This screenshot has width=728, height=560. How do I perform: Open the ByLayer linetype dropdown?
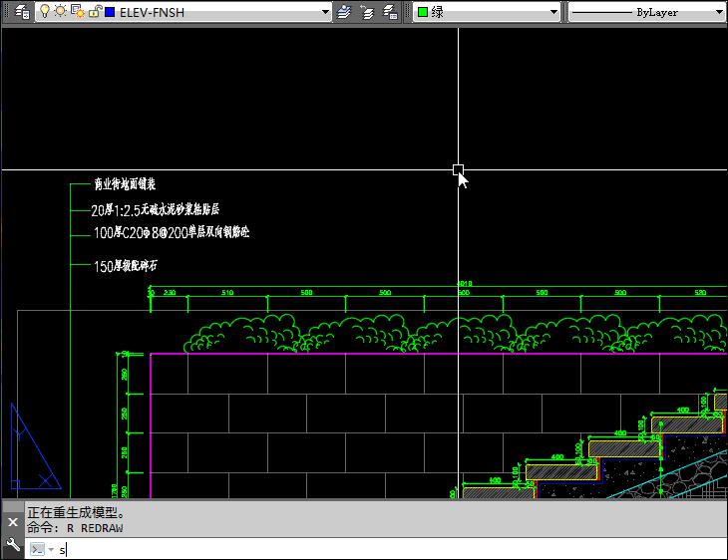tap(719, 13)
